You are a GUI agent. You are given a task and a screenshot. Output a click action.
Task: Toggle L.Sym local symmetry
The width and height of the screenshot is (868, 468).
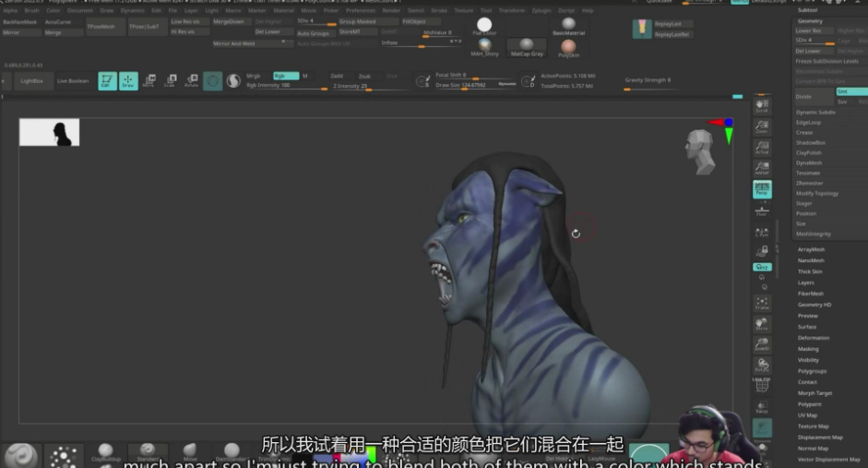click(762, 232)
